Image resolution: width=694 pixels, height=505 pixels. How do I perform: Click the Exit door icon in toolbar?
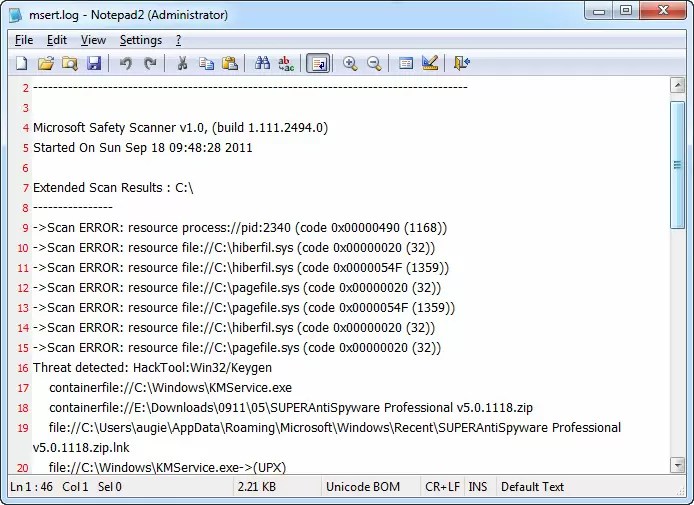(x=462, y=63)
